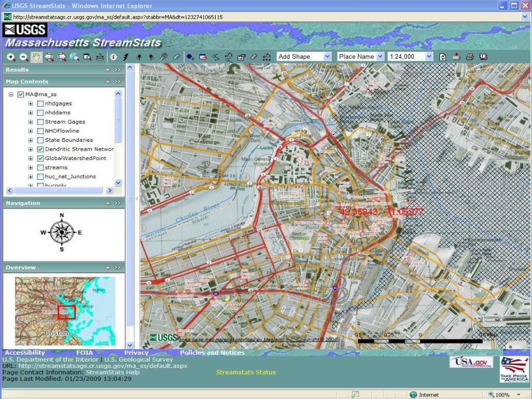
Task: Click the briefcase toolbox icon in toolbar
Action: (x=241, y=57)
